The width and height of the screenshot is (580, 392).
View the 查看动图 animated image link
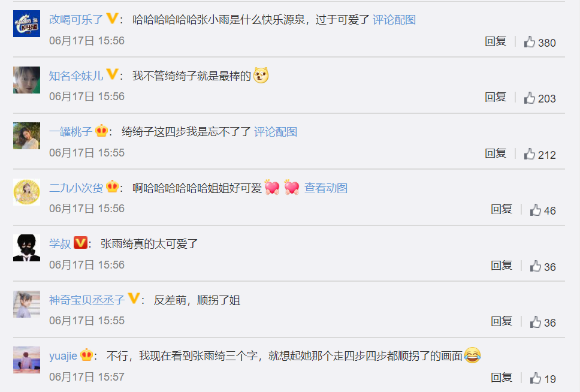pyautogui.click(x=326, y=188)
